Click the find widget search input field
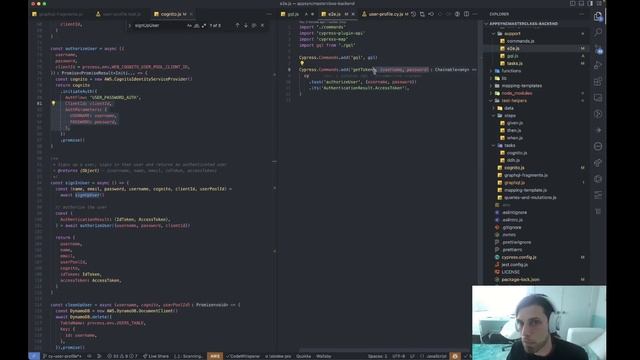This screenshot has width=640, height=360. [159, 26]
